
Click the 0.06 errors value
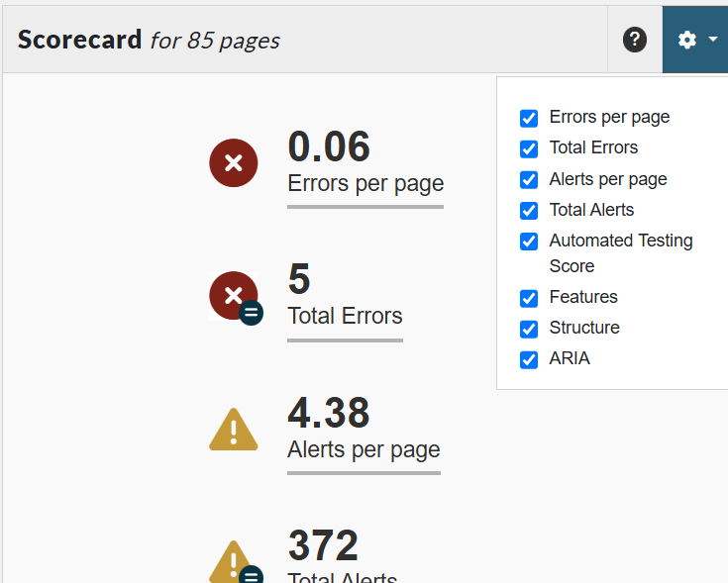click(x=329, y=146)
